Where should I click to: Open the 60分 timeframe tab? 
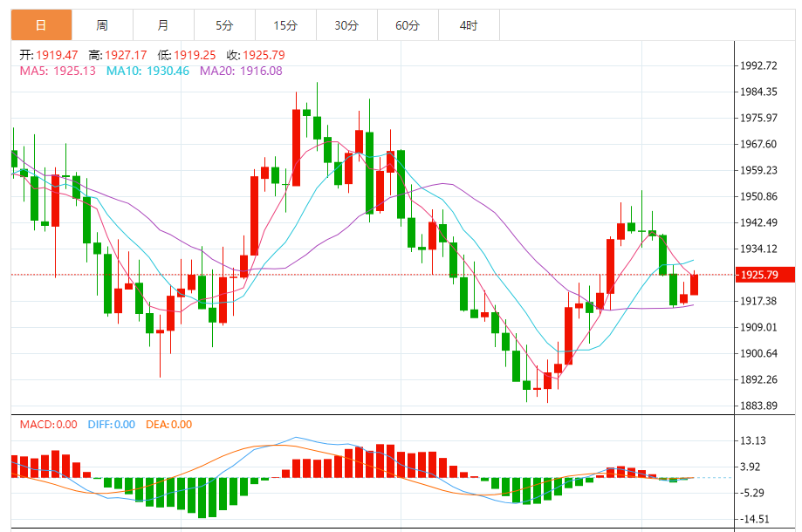point(408,25)
